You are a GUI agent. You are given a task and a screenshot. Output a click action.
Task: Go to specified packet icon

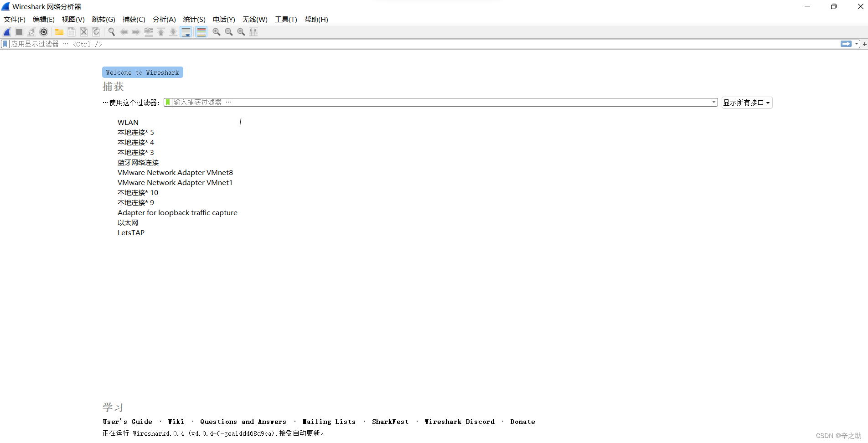[x=149, y=32]
